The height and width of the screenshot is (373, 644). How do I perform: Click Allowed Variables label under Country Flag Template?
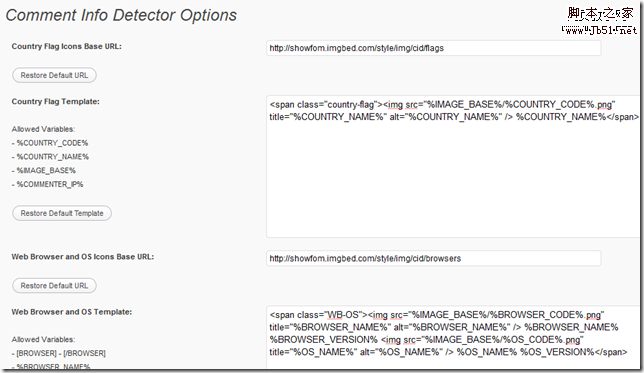pos(43,129)
